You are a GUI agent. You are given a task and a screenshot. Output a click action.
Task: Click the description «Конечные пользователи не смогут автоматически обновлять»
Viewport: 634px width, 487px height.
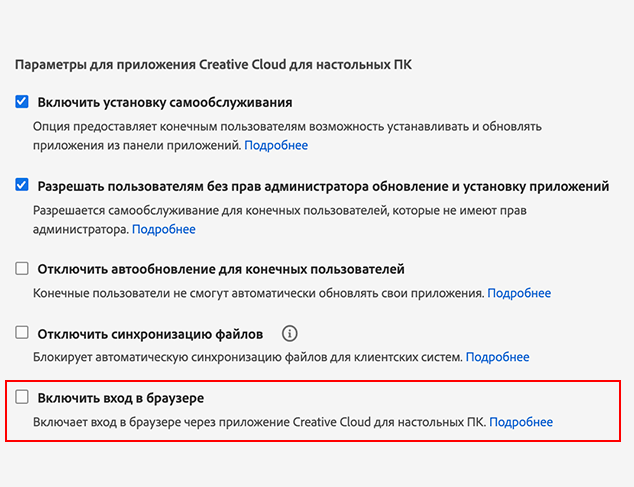pos(258,293)
